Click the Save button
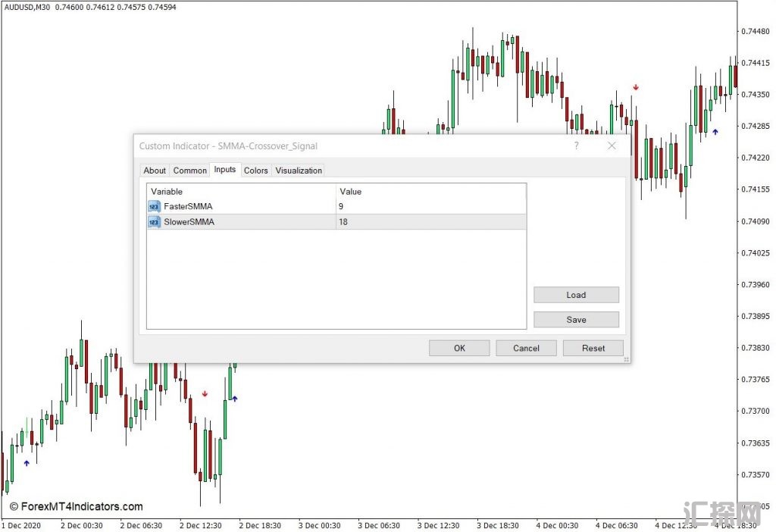 (576, 319)
